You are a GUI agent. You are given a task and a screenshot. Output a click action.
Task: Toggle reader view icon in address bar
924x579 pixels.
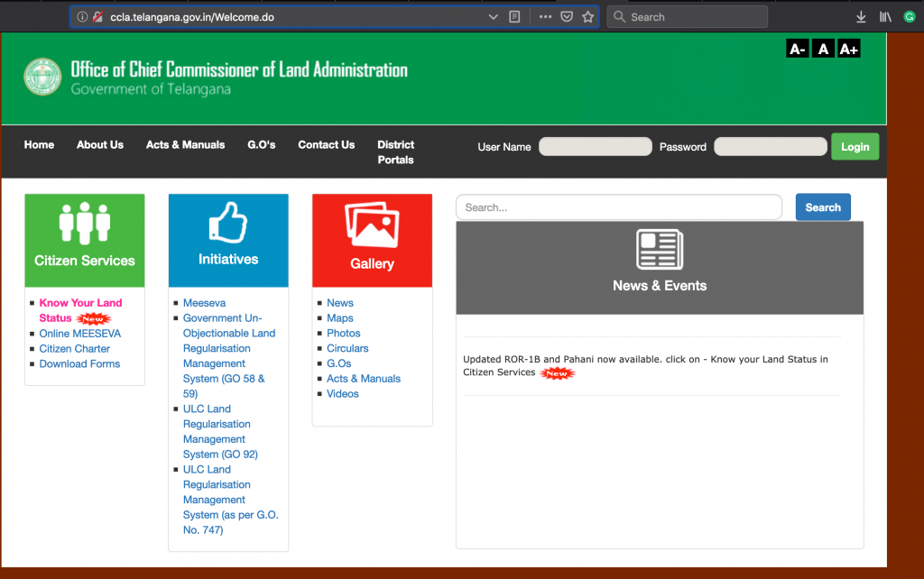[514, 17]
